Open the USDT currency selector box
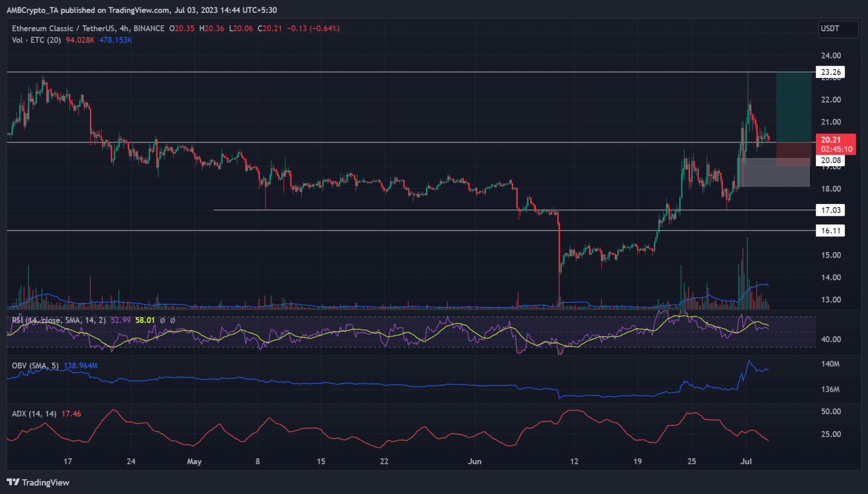The height and width of the screenshot is (494, 868). click(x=837, y=28)
